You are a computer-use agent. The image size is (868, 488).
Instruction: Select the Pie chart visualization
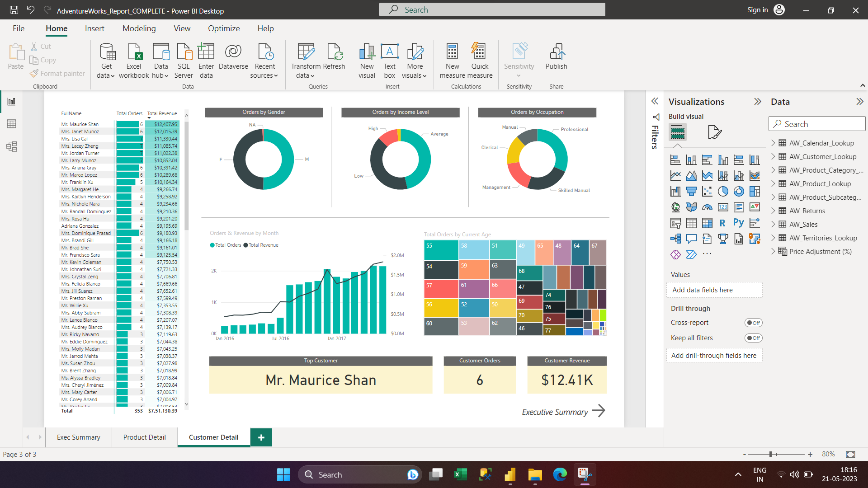tap(723, 192)
